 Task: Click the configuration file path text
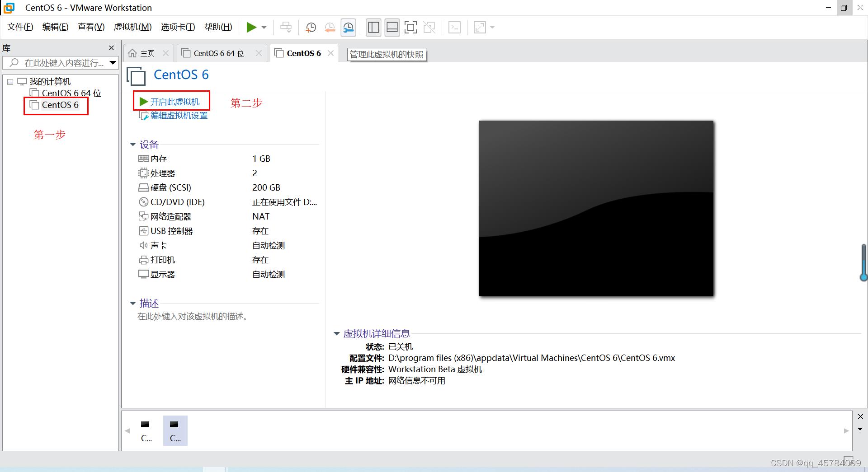(532, 358)
